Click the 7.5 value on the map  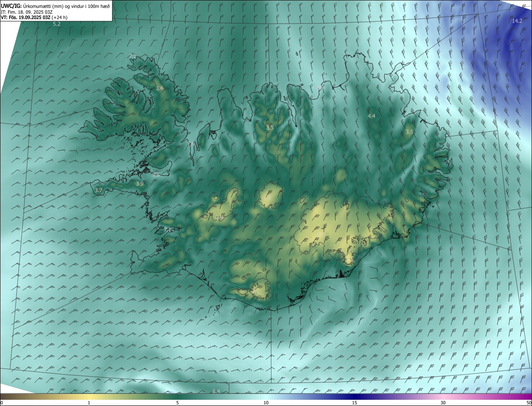pyautogui.click(x=156, y=175)
